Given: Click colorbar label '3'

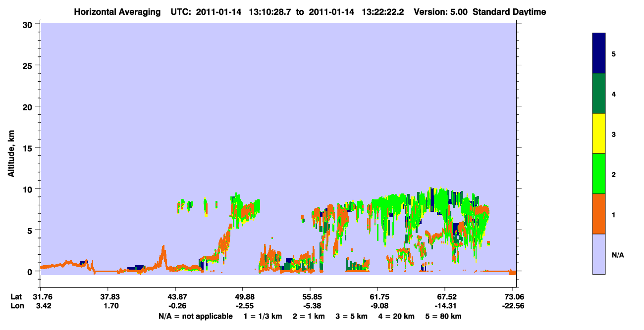Looking at the screenshot, I should 614,134.
